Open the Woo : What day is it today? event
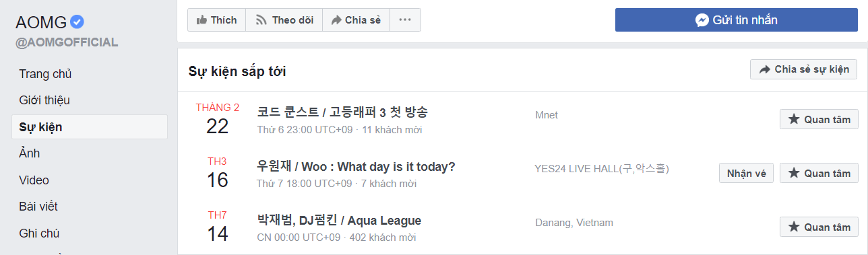 tap(356, 166)
